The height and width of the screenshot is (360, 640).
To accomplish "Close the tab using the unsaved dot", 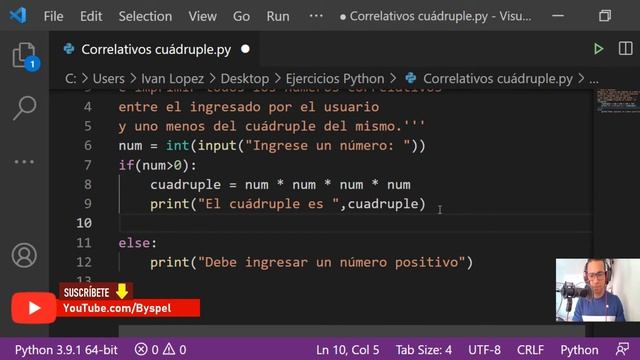I will coord(245,49).
